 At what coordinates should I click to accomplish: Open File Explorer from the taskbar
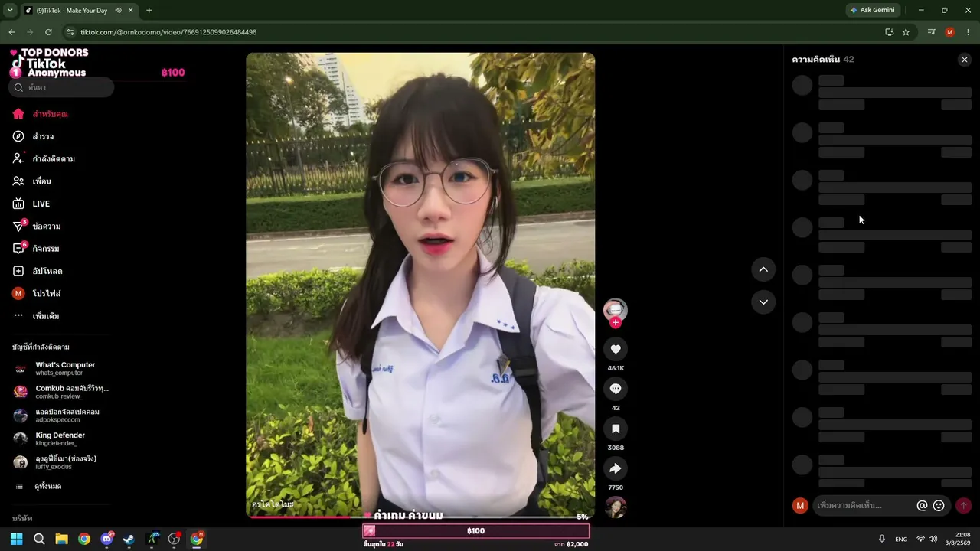[x=61, y=539]
